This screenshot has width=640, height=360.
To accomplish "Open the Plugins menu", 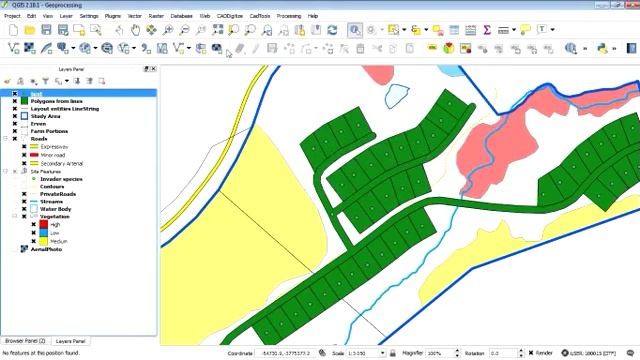I will point(113,16).
